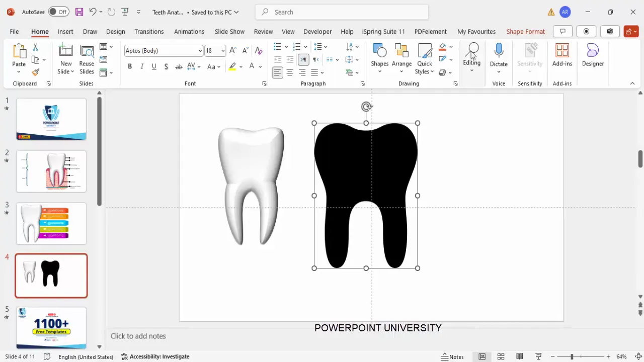Click the Format Painter brush icon
This screenshot has height=362, width=644.
coord(35,72)
